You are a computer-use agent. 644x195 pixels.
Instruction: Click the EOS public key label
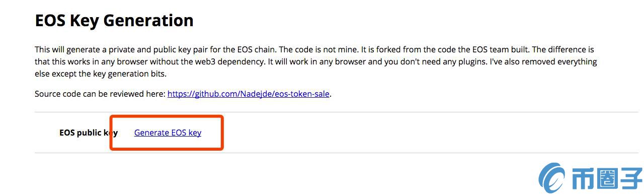click(89, 133)
